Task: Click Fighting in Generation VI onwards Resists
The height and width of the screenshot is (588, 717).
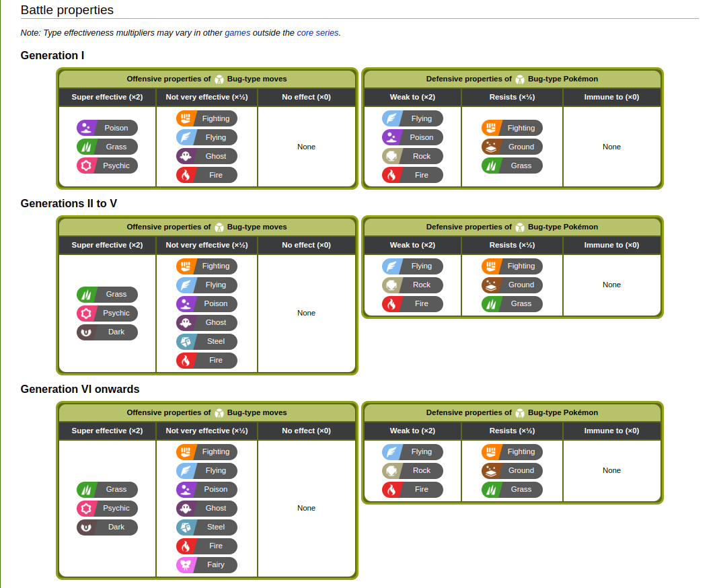Action: pyautogui.click(x=512, y=451)
